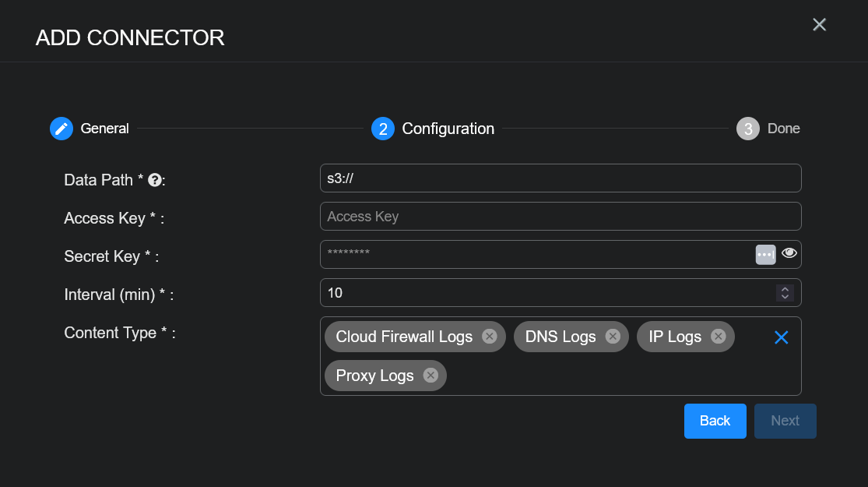Remove the Proxy Logs tag
Image resolution: width=868 pixels, height=487 pixels.
[x=430, y=375]
